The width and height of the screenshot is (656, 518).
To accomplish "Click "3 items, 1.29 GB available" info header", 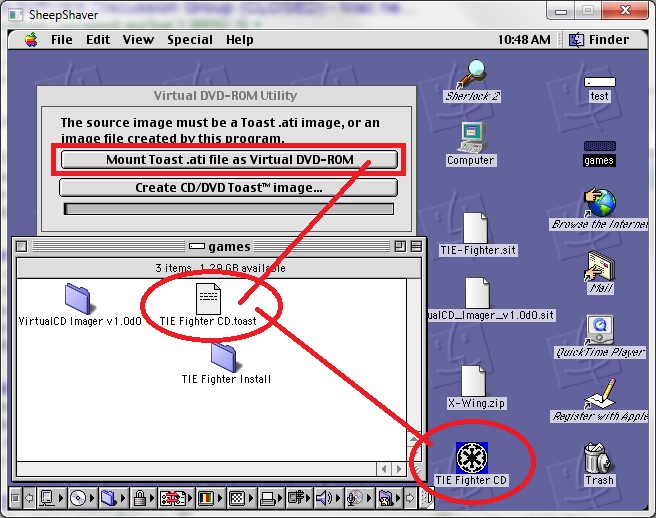I will (x=219, y=268).
